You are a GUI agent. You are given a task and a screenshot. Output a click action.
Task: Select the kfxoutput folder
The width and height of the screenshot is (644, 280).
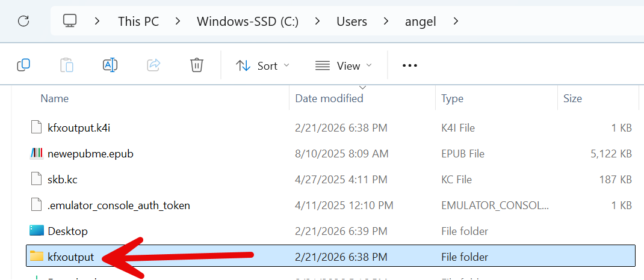point(70,257)
